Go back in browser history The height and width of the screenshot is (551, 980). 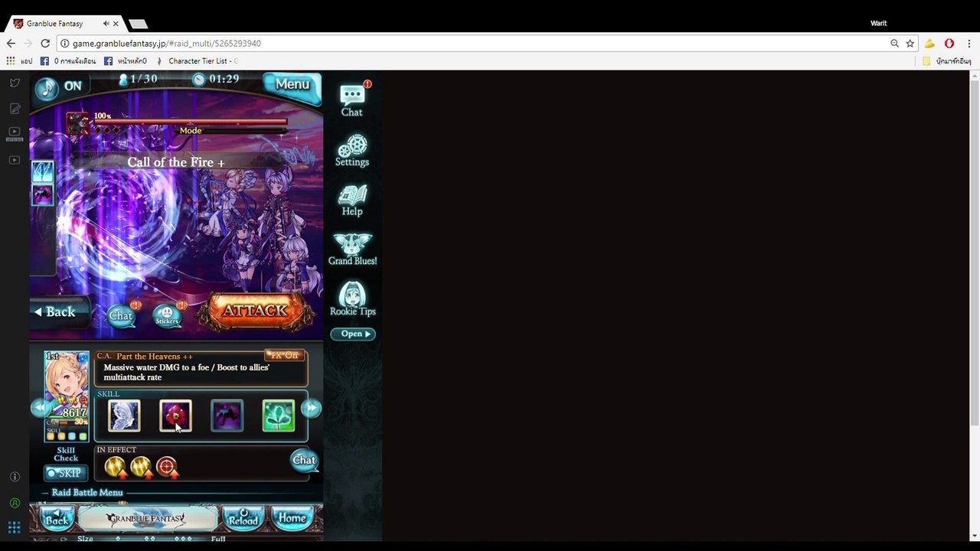coord(11,44)
